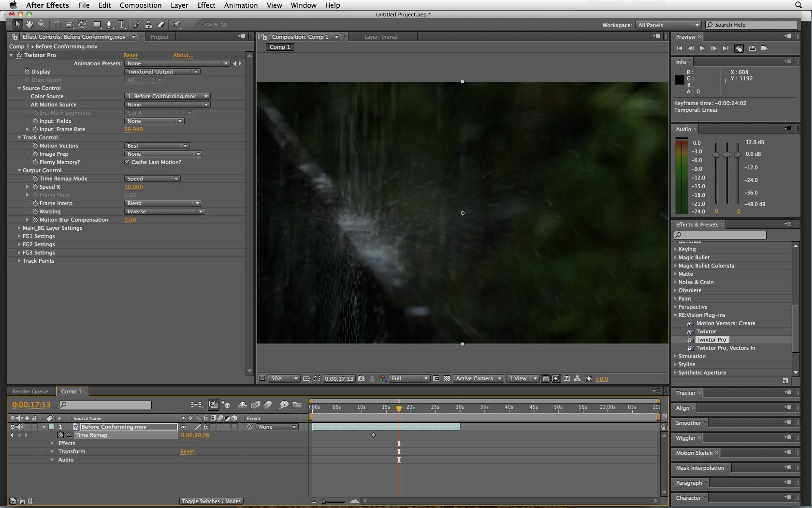Toggle the transparency grid icon
Image resolution: width=812 pixels, height=508 pixels.
(x=447, y=379)
